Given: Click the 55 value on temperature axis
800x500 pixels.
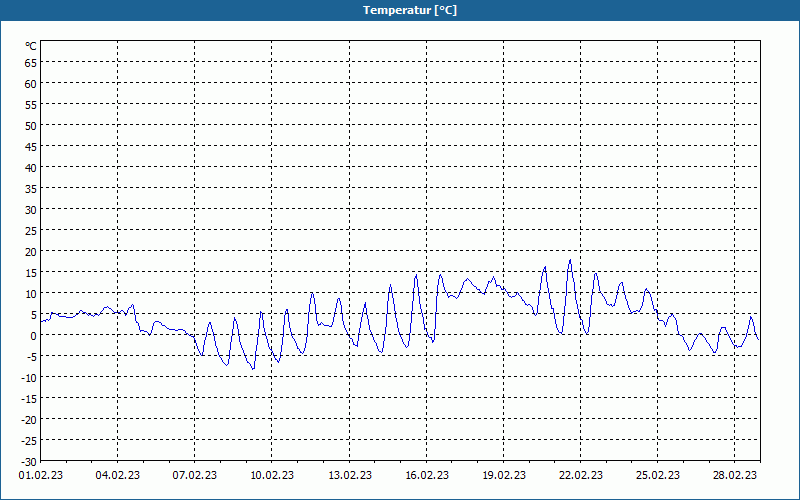Looking at the screenshot, I should tap(31, 105).
